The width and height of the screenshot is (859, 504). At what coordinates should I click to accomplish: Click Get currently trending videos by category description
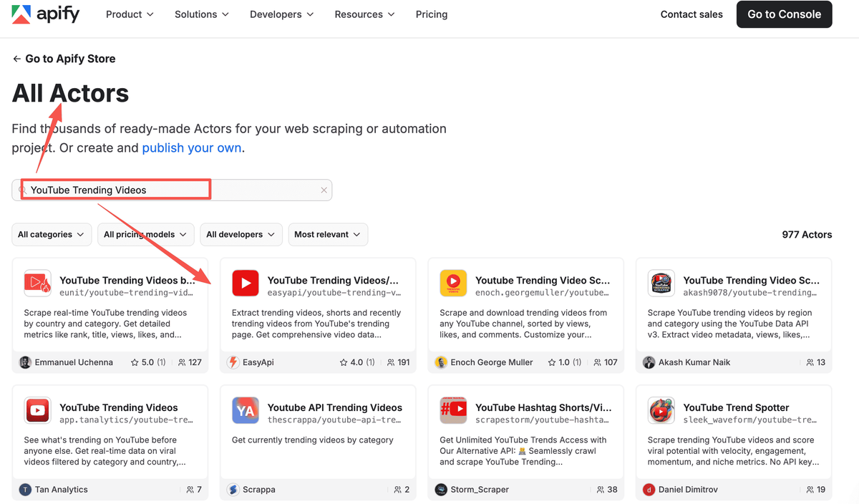(x=313, y=440)
